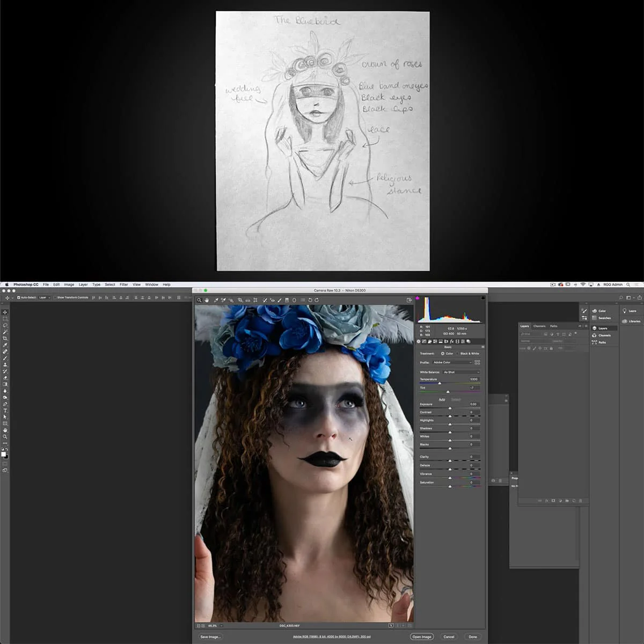Select the Color treatment radio button
644x644 pixels.
click(443, 354)
